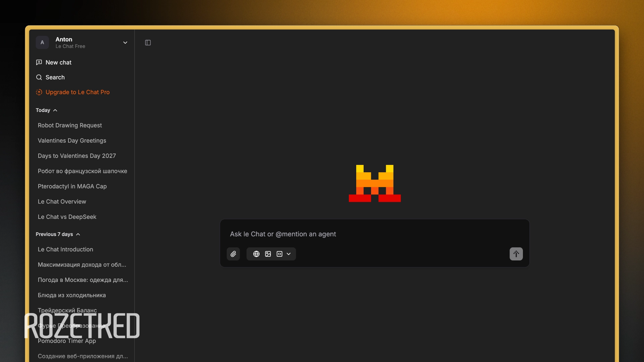Open Robot Drawing Request chat
This screenshot has width=644, height=362.
coord(70,125)
